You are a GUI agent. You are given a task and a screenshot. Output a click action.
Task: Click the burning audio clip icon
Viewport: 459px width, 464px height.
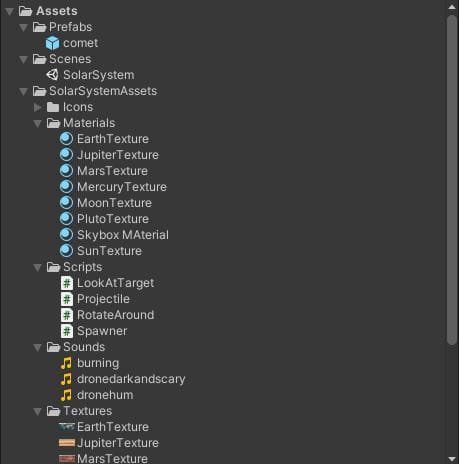[66, 363]
